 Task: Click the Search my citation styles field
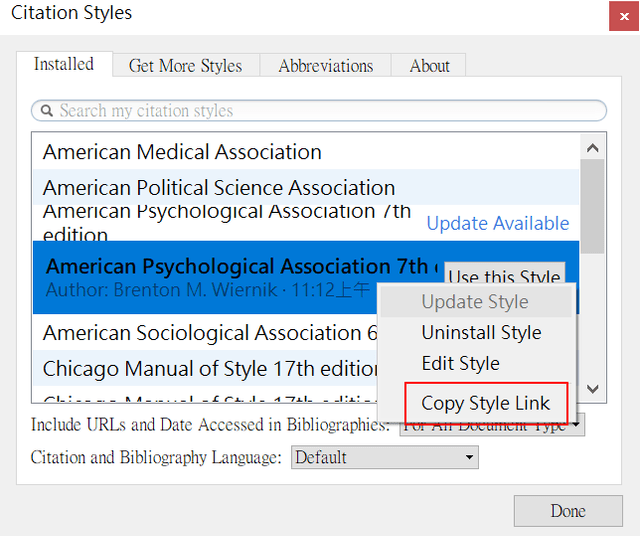coord(319,111)
